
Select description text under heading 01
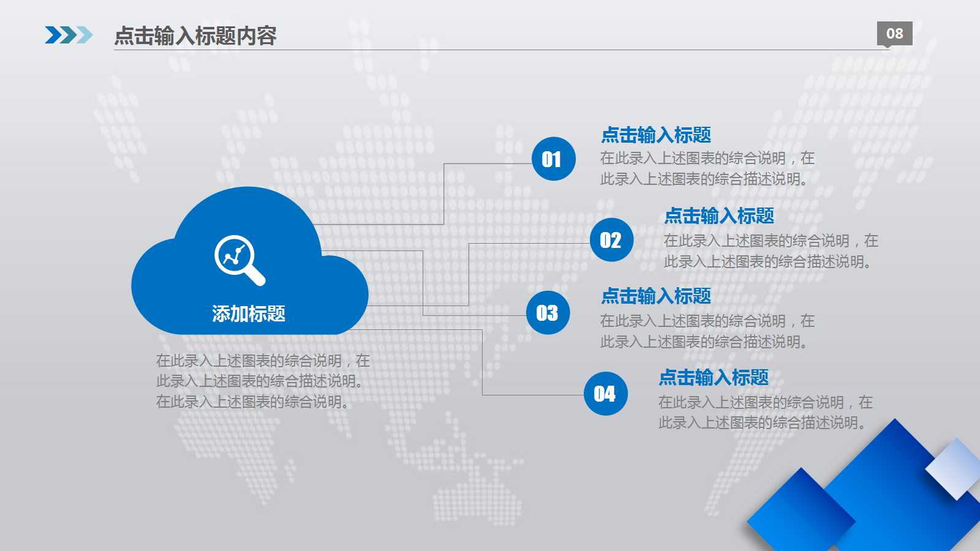pos(707,168)
